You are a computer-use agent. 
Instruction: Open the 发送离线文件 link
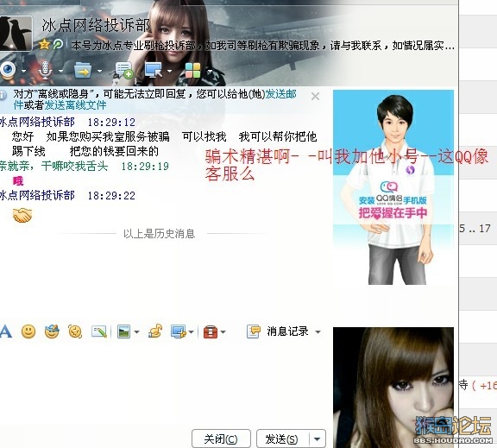(x=75, y=105)
